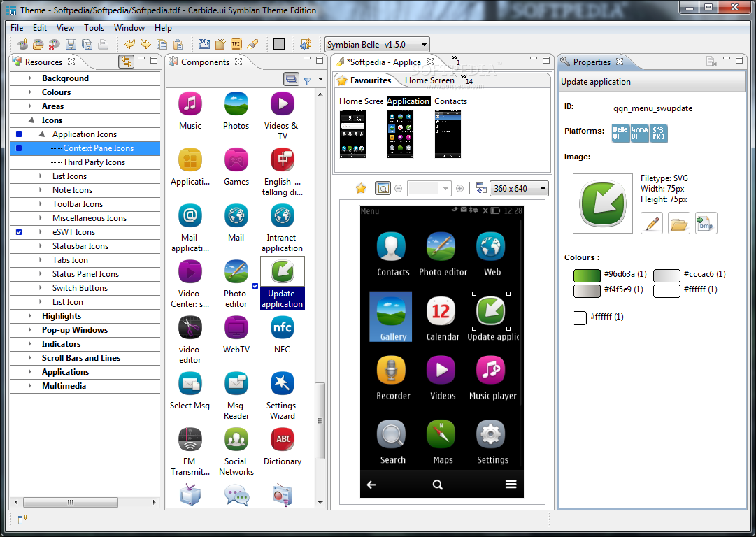Select the Games component icon
This screenshot has width=756, height=537.
point(236,159)
